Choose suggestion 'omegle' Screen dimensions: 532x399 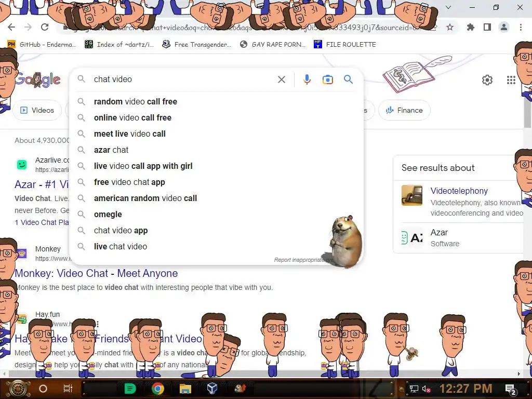[217, 215]
